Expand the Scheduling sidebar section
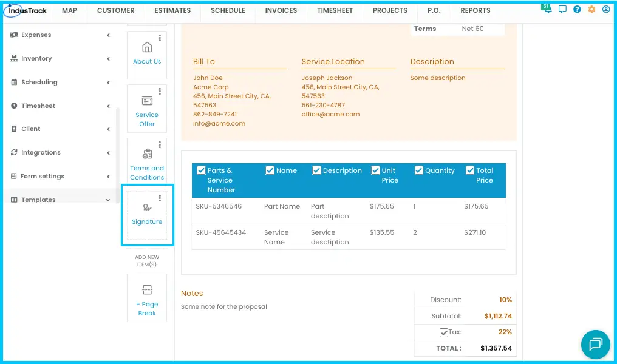Viewport: 617px width, 364px height. pos(60,82)
